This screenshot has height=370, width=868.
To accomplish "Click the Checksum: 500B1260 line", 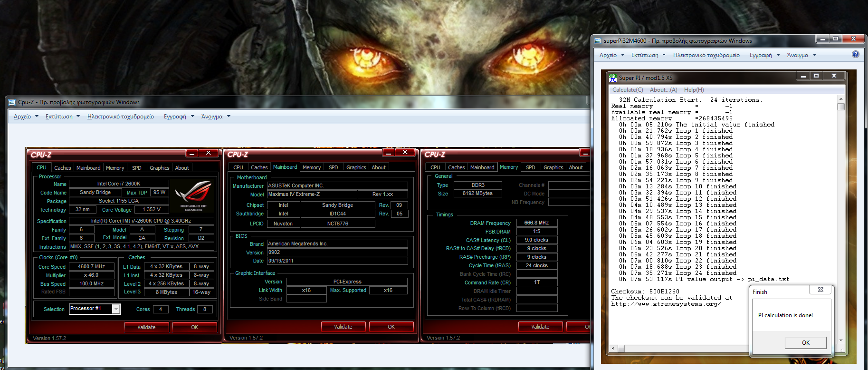I will pyautogui.click(x=645, y=292).
